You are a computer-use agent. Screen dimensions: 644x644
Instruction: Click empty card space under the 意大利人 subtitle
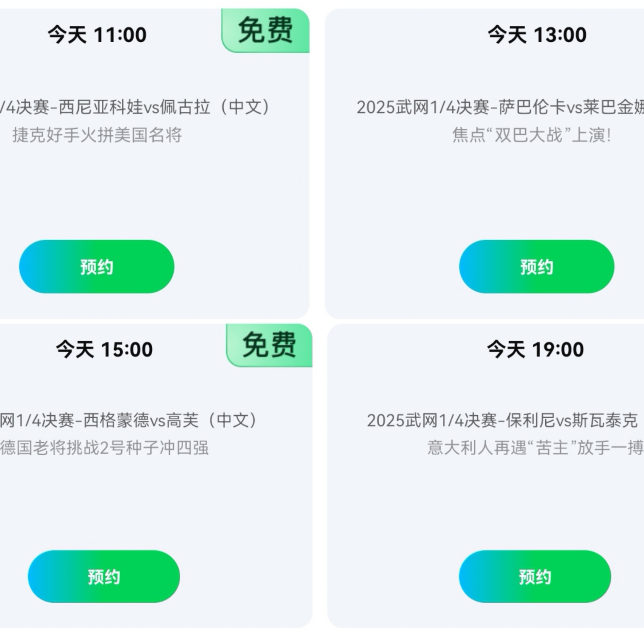pyautogui.click(x=500, y=500)
